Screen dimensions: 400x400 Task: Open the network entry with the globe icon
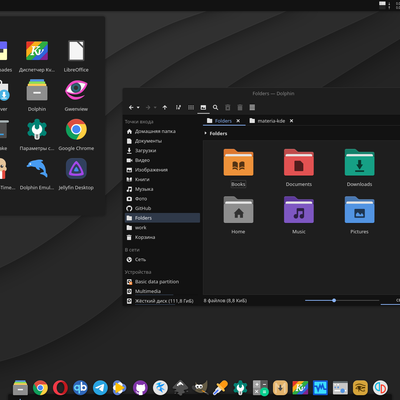click(162, 259)
